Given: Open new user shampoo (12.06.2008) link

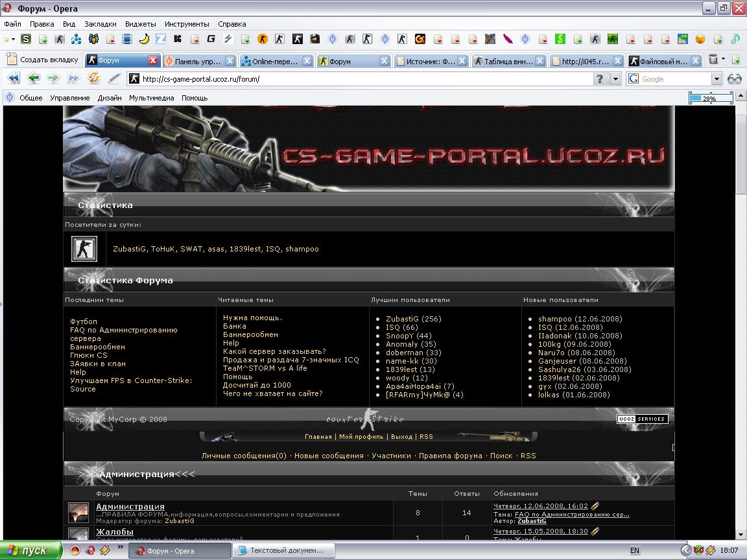Looking at the screenshot, I should tap(580, 319).
